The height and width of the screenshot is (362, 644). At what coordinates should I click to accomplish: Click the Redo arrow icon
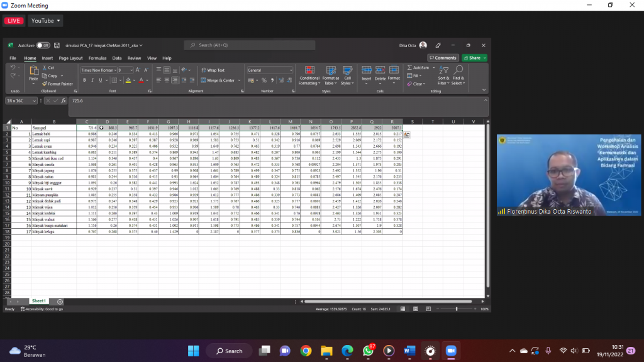point(13,75)
